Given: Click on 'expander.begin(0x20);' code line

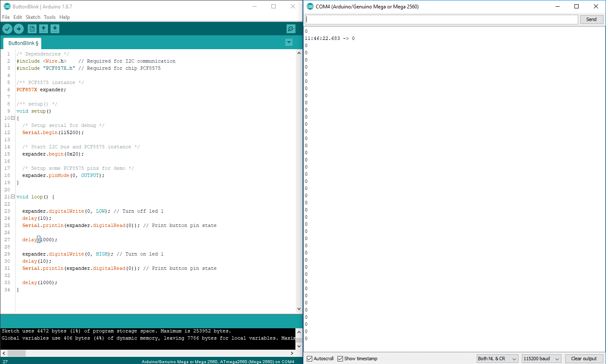Looking at the screenshot, I should click(53, 154).
